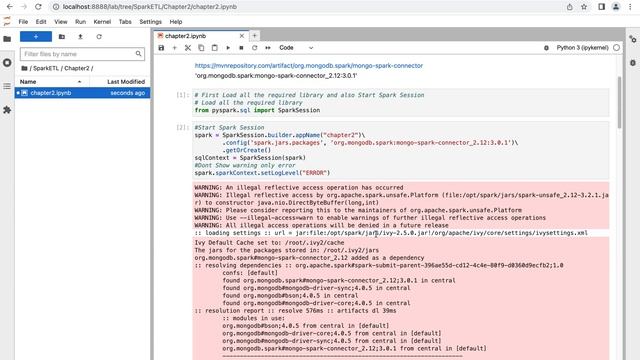This screenshot has height=360, width=640.
Task: Add a new launcher tab
Action: coord(254,36)
